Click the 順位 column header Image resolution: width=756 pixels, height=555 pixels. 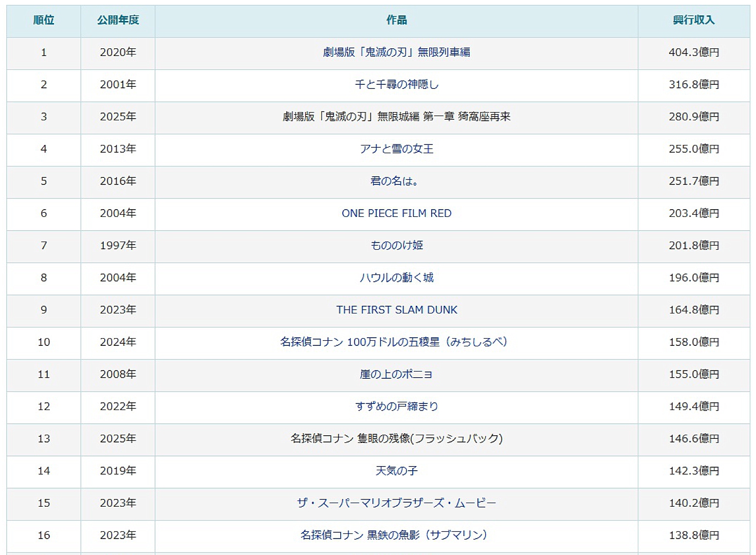point(44,20)
